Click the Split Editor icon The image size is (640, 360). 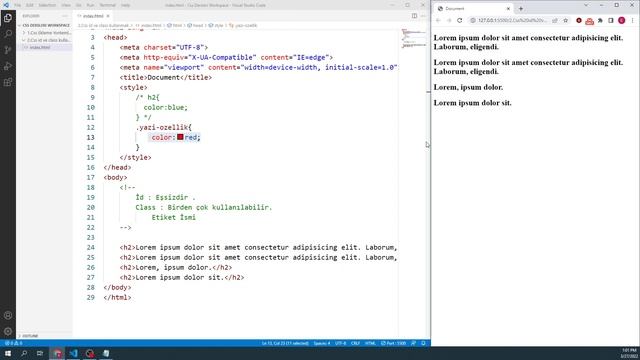coord(414,16)
